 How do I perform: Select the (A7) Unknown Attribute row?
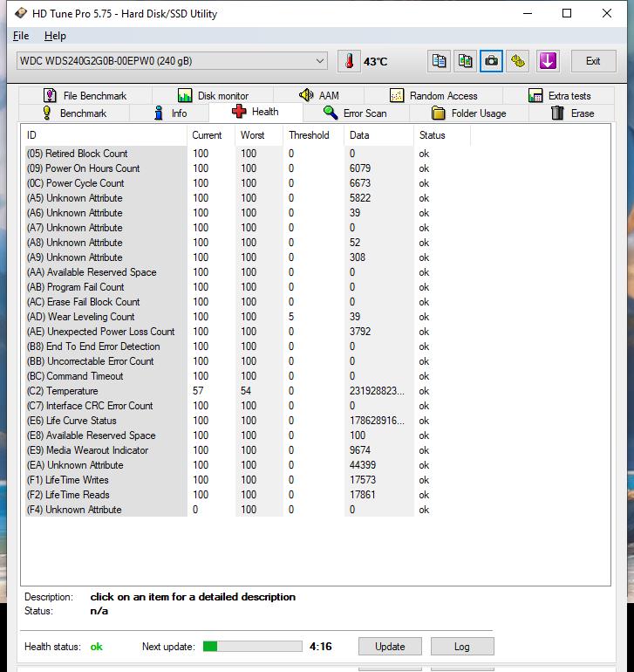tap(248, 228)
